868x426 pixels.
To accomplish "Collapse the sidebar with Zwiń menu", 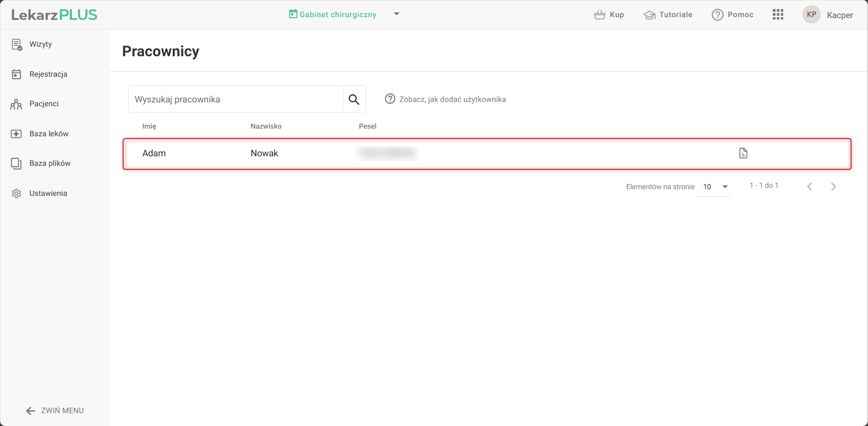I will pyautogui.click(x=55, y=411).
